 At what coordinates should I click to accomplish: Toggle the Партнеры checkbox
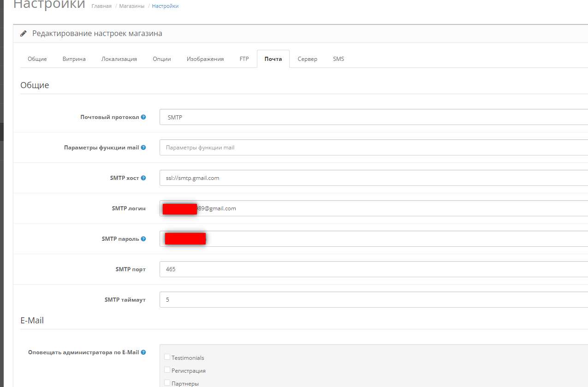(x=167, y=383)
